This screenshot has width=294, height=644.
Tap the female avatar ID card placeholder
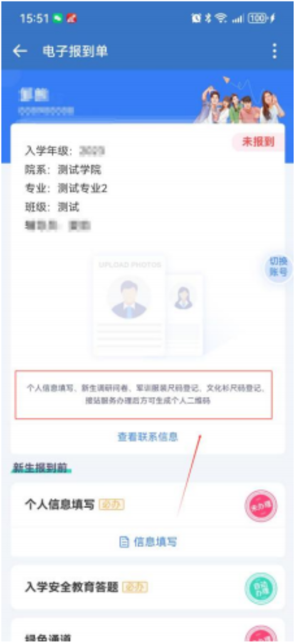(x=184, y=314)
